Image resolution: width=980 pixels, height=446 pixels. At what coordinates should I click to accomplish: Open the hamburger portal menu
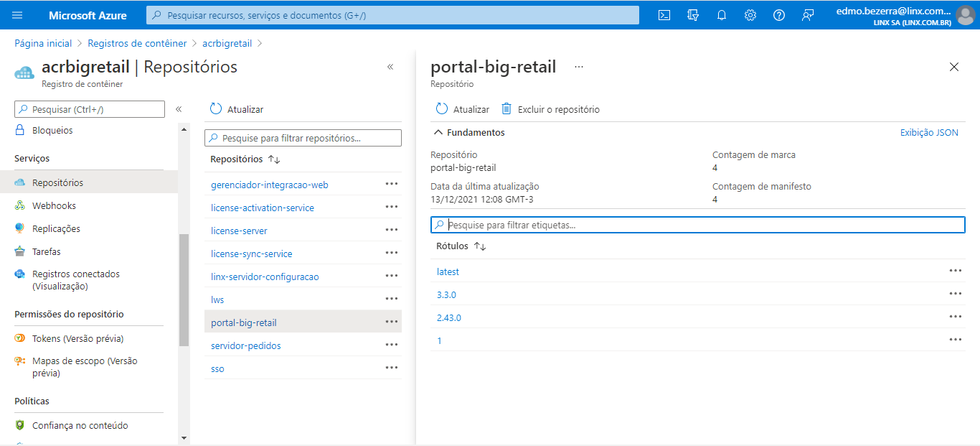click(18, 15)
